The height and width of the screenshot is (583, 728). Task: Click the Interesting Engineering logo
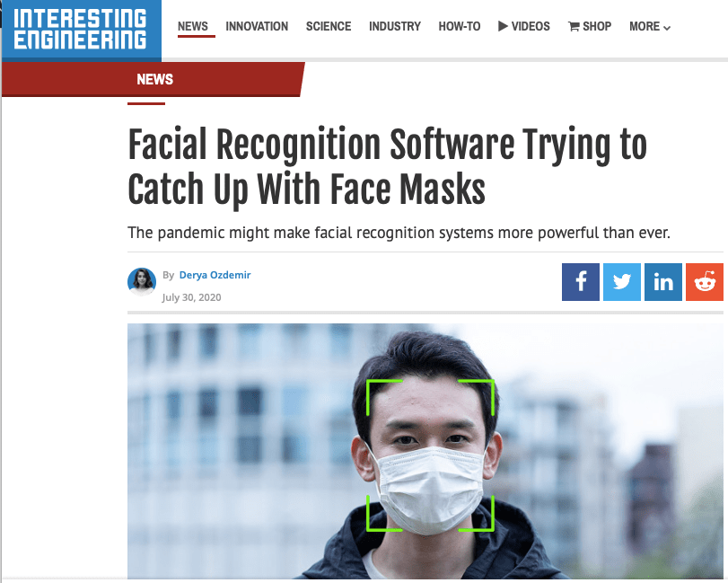tap(82, 31)
